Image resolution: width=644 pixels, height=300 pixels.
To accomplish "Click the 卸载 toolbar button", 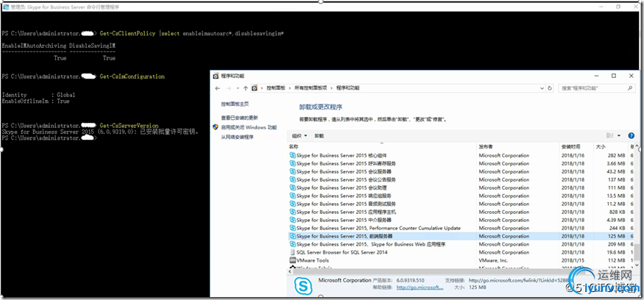I will coord(319,136).
